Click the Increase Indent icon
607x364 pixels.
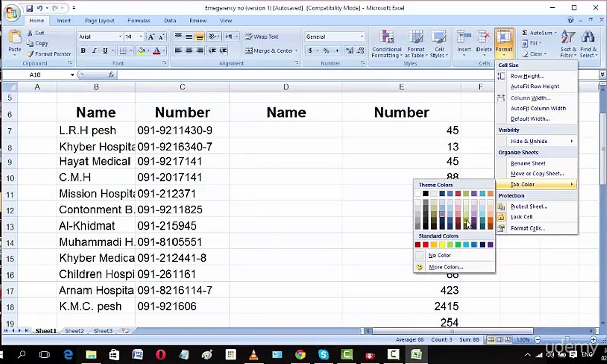(x=223, y=51)
